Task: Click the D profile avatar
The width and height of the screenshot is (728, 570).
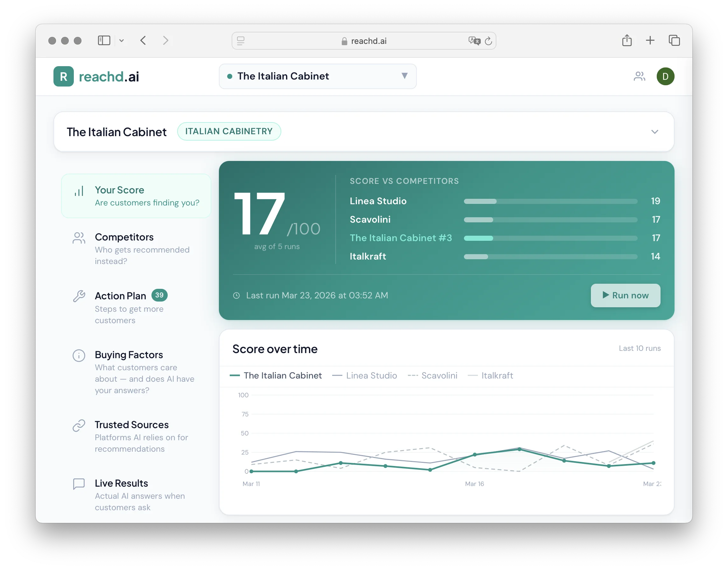Action: point(666,76)
